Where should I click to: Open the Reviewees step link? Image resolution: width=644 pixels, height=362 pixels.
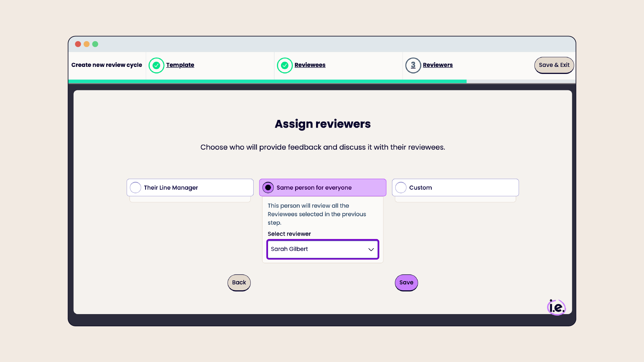click(310, 65)
